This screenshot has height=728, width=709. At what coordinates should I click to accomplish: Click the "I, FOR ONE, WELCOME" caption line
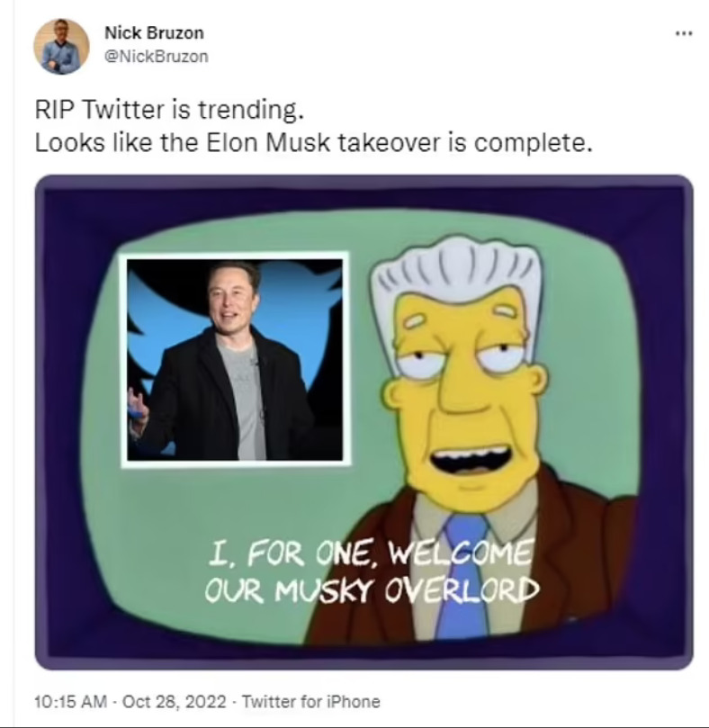pyautogui.click(x=369, y=553)
